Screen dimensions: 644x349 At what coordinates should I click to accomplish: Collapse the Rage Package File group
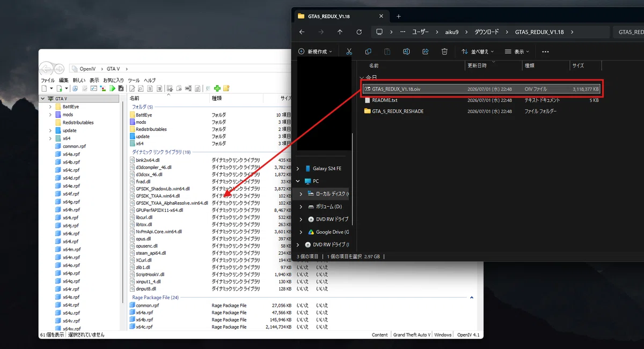472,298
